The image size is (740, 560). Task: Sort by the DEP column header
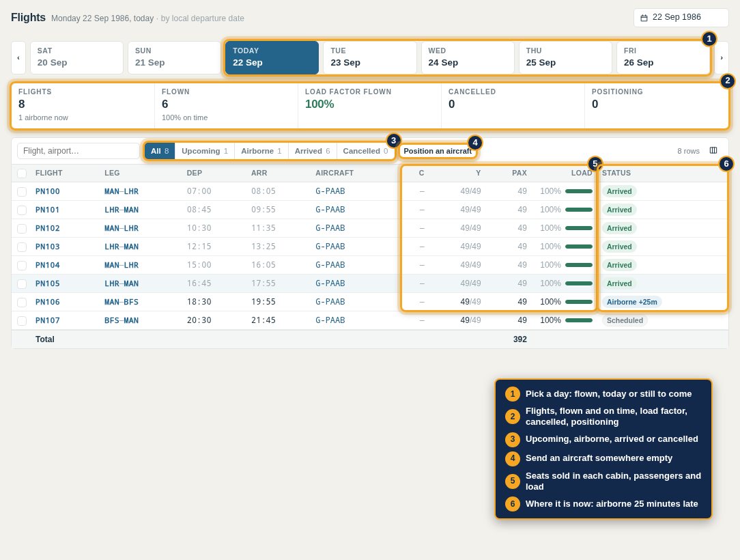tap(195, 173)
